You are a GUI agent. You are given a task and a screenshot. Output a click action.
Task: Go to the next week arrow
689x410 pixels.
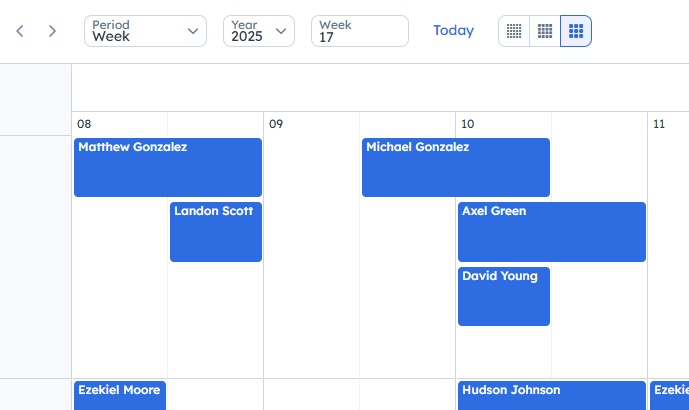[x=52, y=31]
